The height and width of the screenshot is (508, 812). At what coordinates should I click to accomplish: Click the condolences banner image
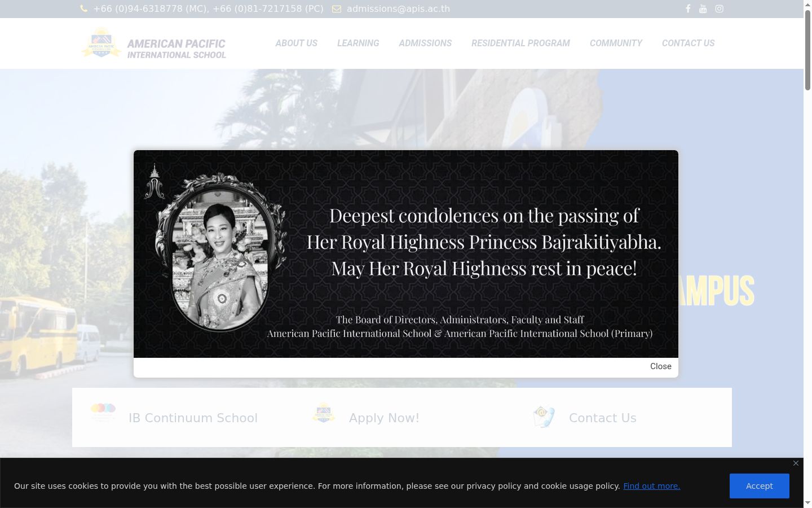click(406, 254)
